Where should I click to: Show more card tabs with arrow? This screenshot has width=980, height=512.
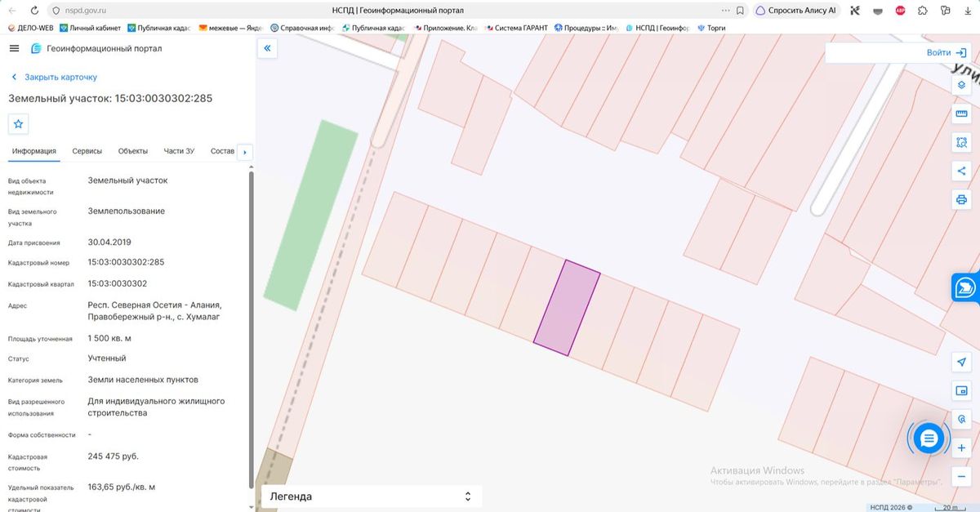[x=245, y=152]
